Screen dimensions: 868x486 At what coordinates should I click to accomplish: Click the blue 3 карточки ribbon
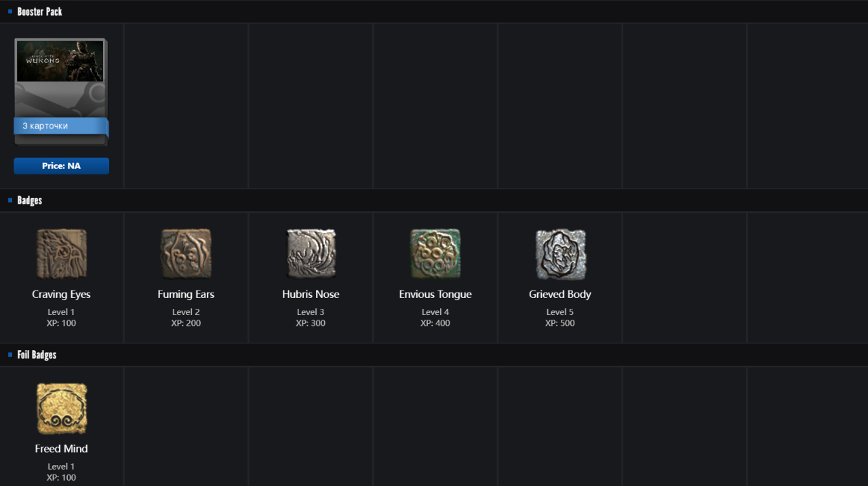pyautogui.click(x=60, y=126)
